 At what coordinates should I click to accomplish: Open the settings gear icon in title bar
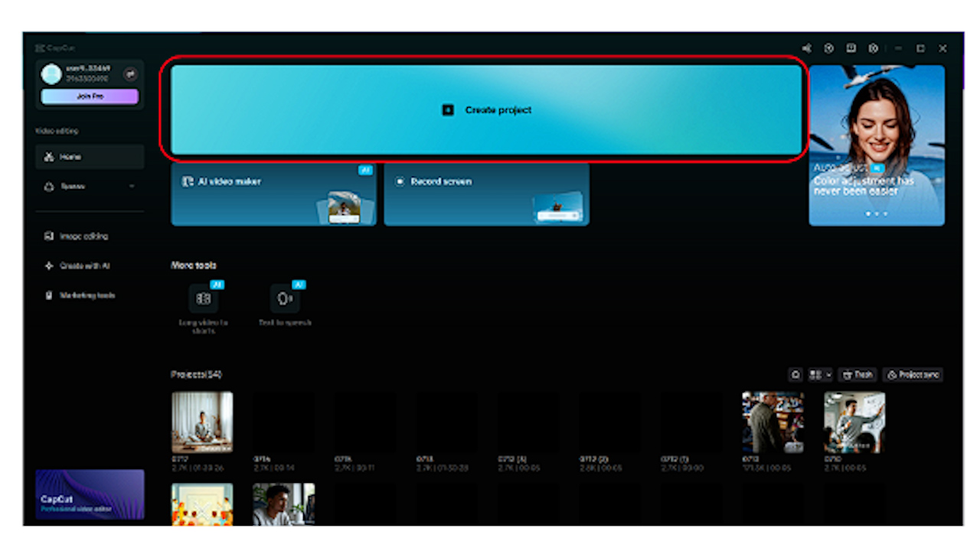pyautogui.click(x=873, y=48)
